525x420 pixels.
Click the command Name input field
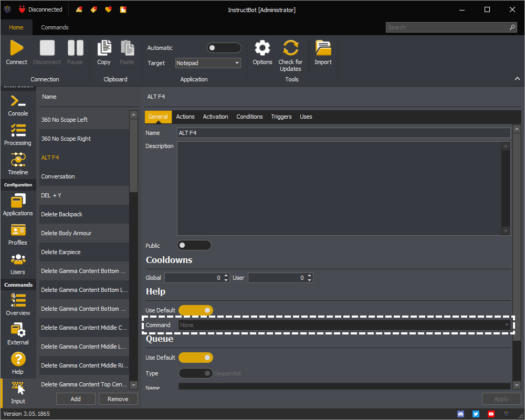pyautogui.click(x=343, y=133)
